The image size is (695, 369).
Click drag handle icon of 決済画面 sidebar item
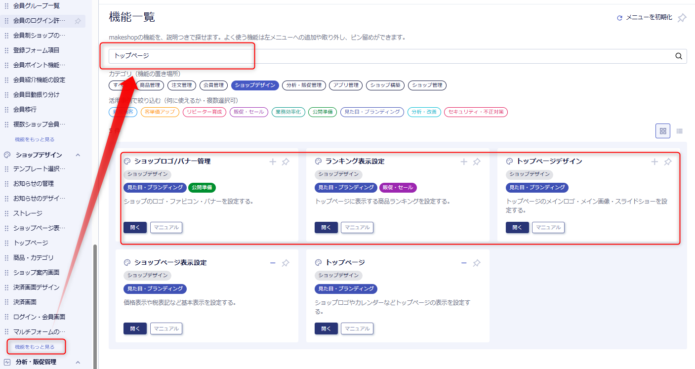[x=6, y=302]
